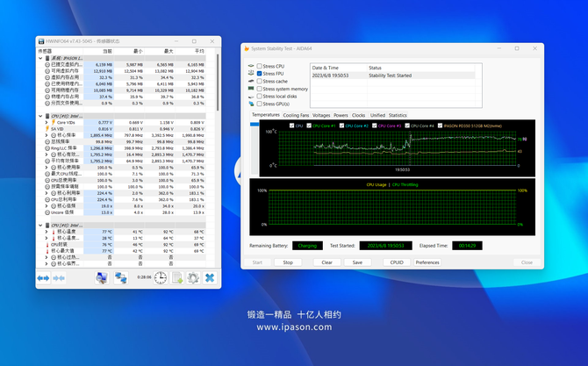The width and height of the screenshot is (588, 366).
Task: Toggle the CPU Core #1 graph checkbox
Action: 309,126
